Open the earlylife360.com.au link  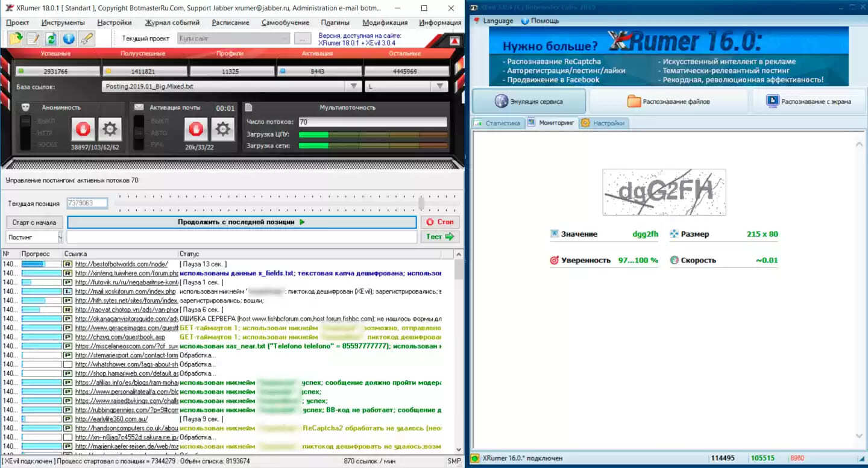pyautogui.click(x=112, y=419)
